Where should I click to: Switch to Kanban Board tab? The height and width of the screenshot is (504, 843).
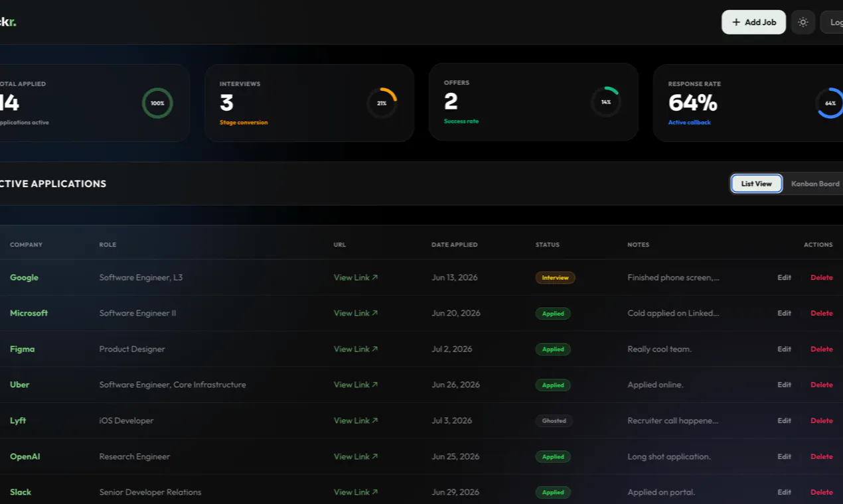click(x=815, y=184)
